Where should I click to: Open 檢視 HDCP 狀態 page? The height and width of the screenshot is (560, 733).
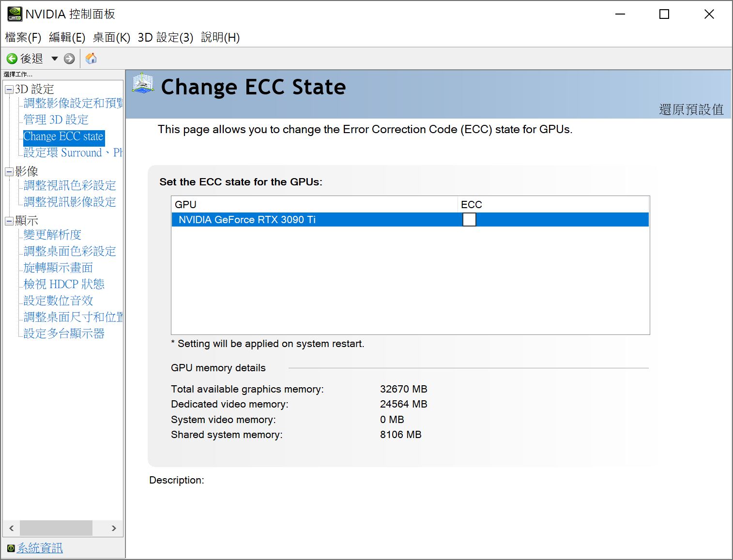click(x=64, y=284)
